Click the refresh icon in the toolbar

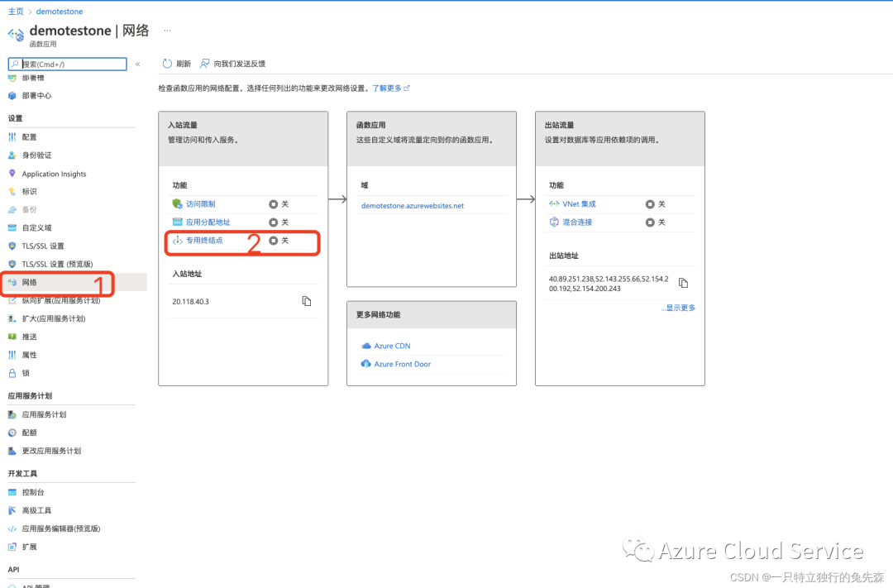[x=167, y=63]
